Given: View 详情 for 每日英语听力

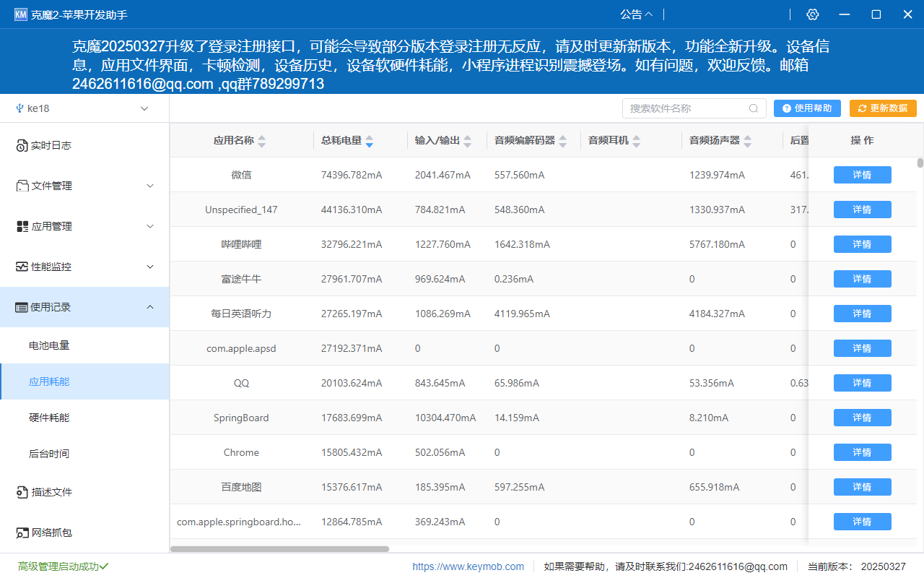Looking at the screenshot, I should pos(862,314).
